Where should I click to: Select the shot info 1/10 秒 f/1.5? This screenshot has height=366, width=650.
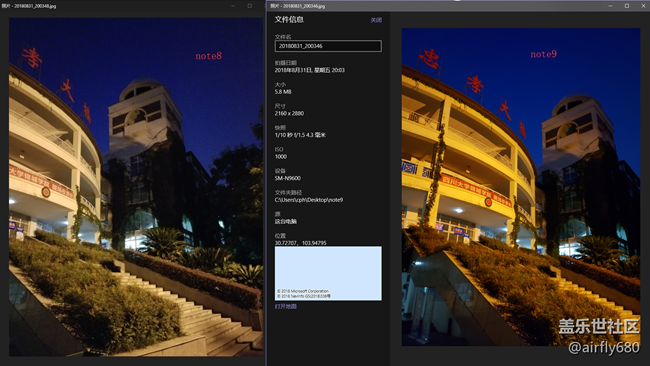tap(300, 135)
